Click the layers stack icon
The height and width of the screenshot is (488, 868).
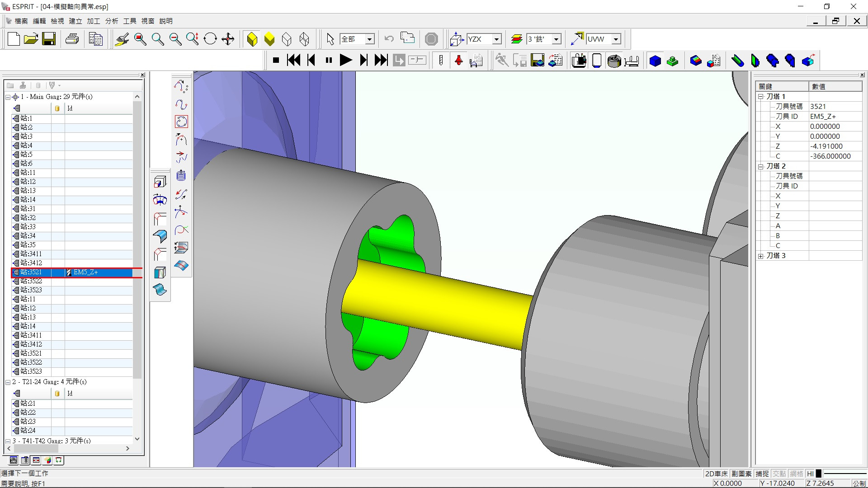[x=517, y=39]
